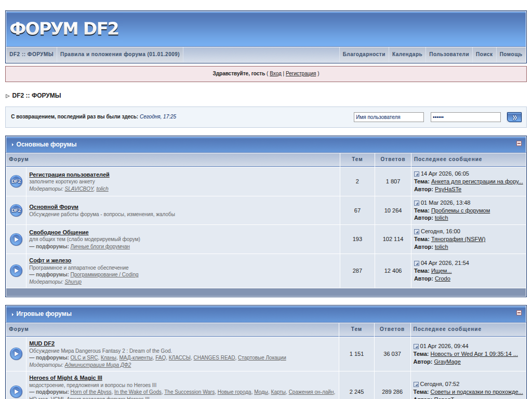Focus the Имя пользователя username field

pyautogui.click(x=389, y=117)
